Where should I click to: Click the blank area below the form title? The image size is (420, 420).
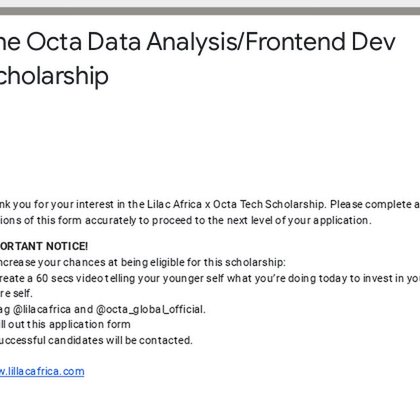210,140
